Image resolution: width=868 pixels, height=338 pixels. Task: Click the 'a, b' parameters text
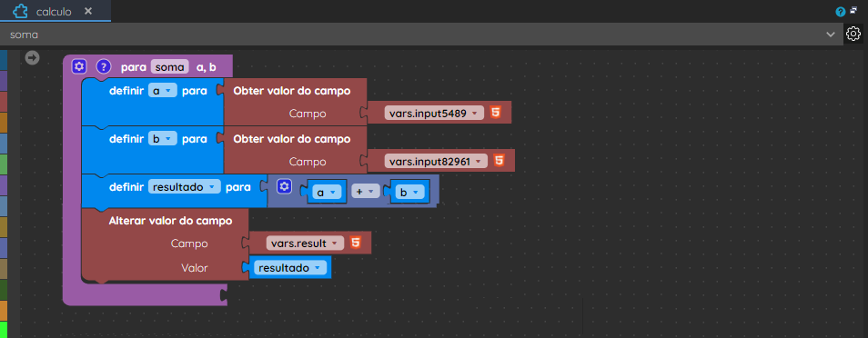point(207,67)
